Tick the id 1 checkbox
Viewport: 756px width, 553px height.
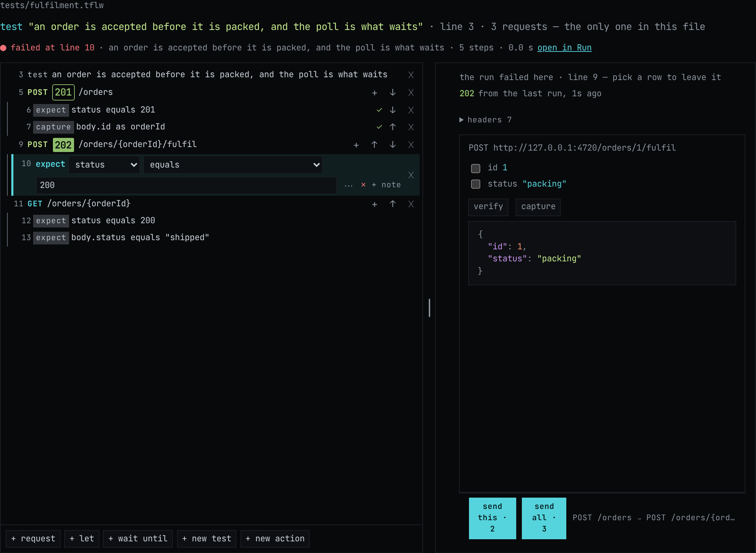[x=476, y=168]
